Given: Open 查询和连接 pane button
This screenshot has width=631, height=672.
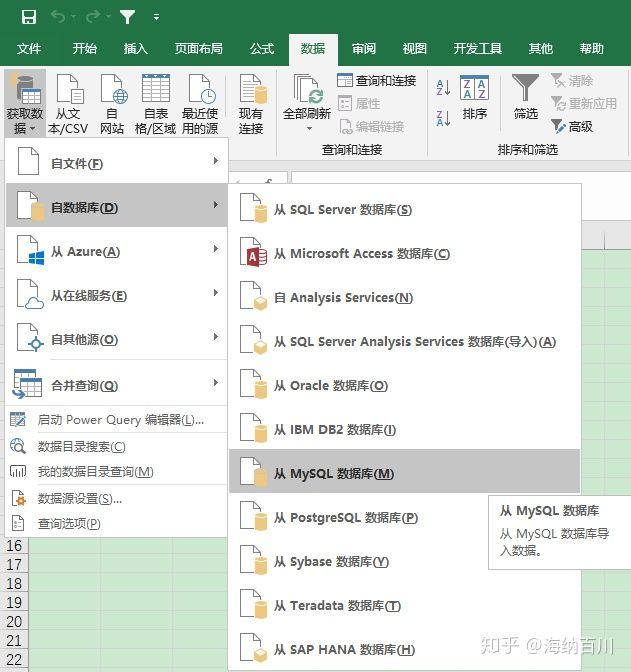Looking at the screenshot, I should pyautogui.click(x=377, y=81).
